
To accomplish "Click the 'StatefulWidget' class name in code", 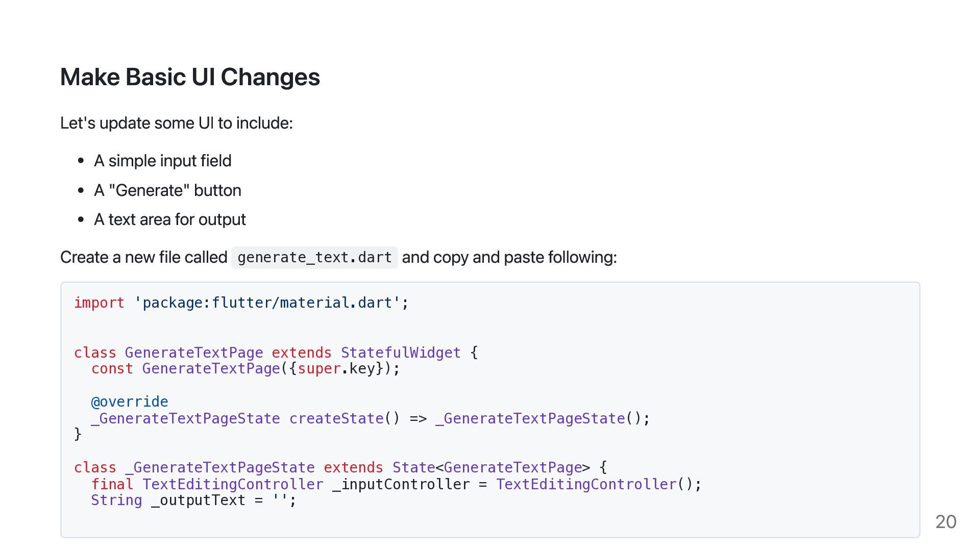I will 401,353.
